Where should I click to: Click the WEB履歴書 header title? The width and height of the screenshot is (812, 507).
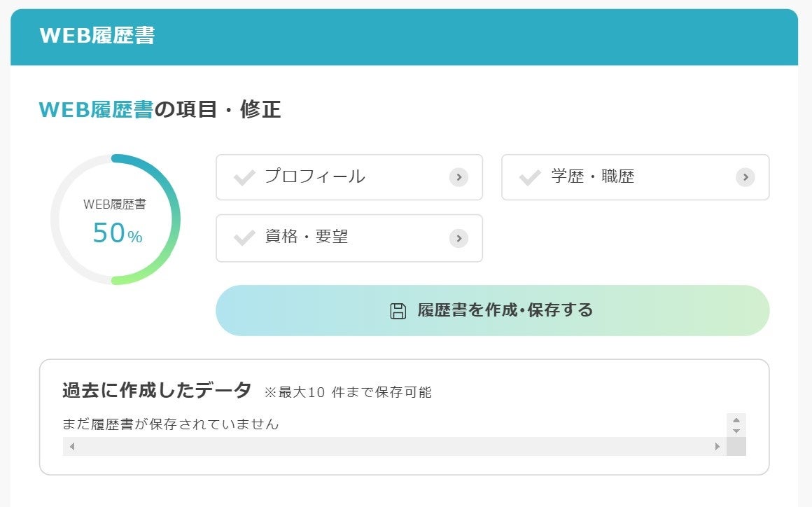point(97,36)
